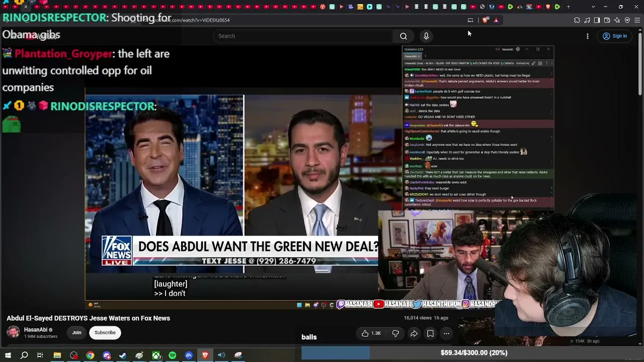The height and width of the screenshot is (362, 644).
Task: Open Spotify from the taskbar
Action: [173, 355]
